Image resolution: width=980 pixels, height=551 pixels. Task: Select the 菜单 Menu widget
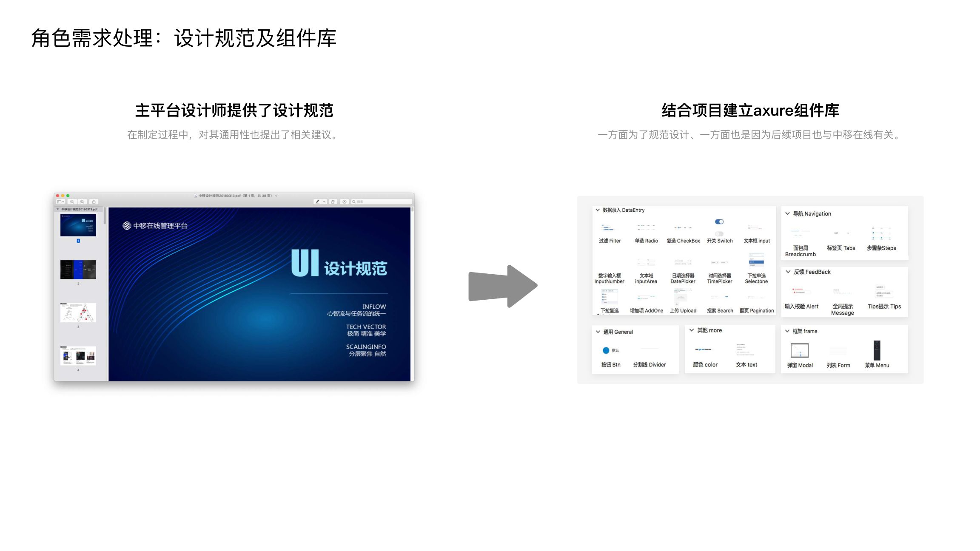click(x=877, y=355)
